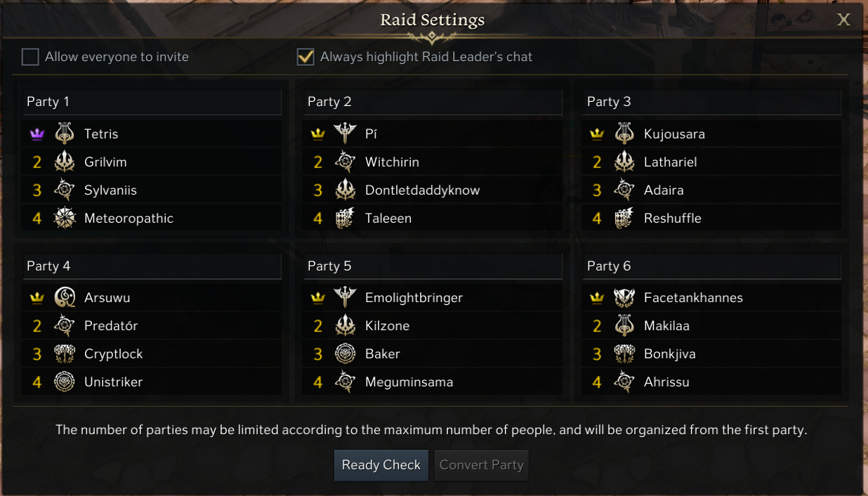Click the class icon beside Tetris
868x496 pixels.
pyautogui.click(x=65, y=134)
